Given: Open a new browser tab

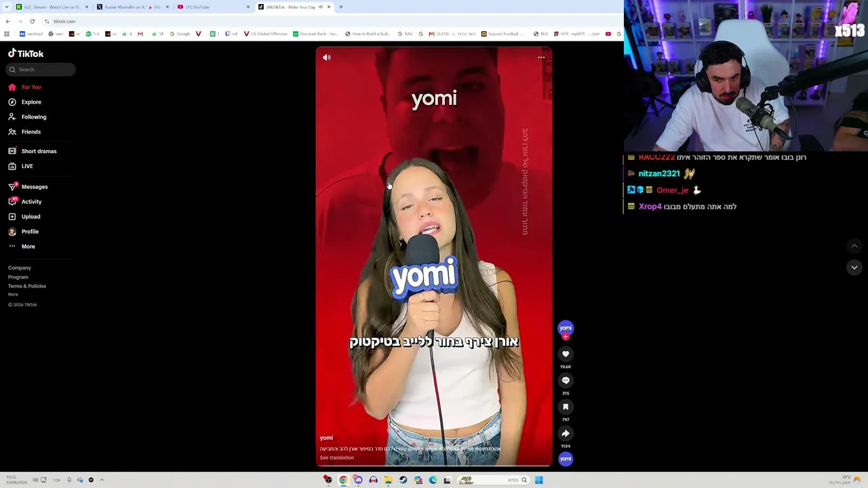Looking at the screenshot, I should [x=341, y=7].
